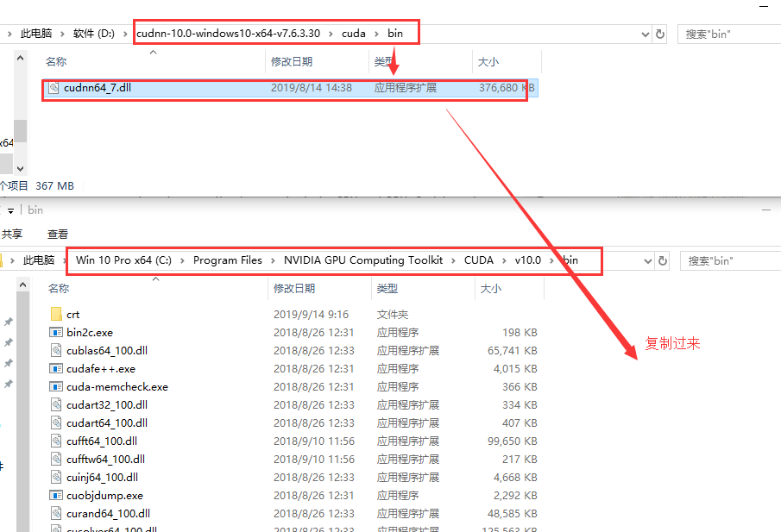Image resolution: width=781 pixels, height=532 pixels.
Task: Select the cudnn64_7.dll file name
Action: click(x=98, y=88)
